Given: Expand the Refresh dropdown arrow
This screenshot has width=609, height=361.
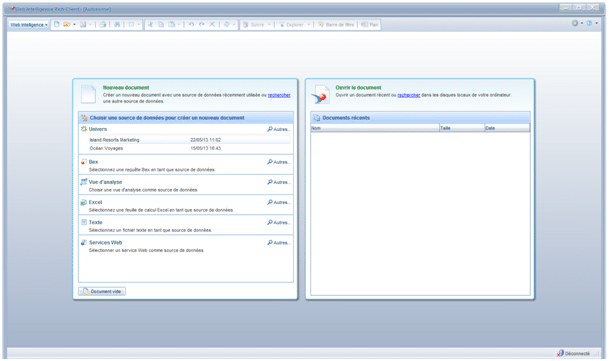Looking at the screenshot, I should point(234,24).
